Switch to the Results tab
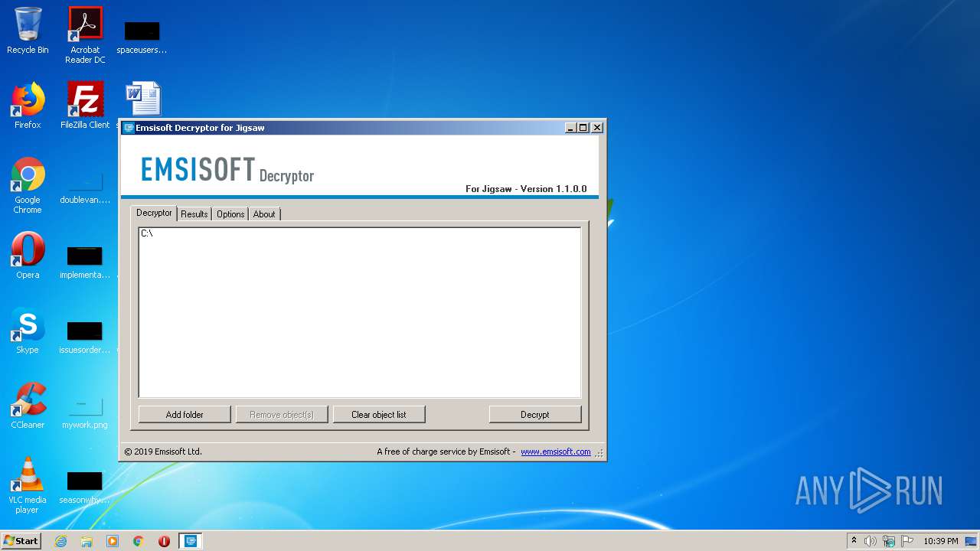The height and width of the screenshot is (551, 980). click(x=194, y=214)
